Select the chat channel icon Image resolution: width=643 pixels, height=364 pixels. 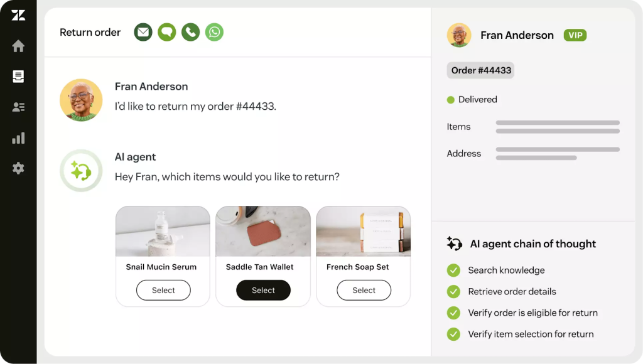(x=166, y=31)
